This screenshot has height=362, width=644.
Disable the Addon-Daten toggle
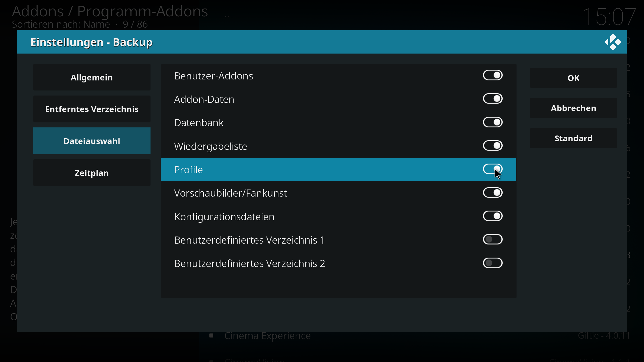tap(493, 99)
